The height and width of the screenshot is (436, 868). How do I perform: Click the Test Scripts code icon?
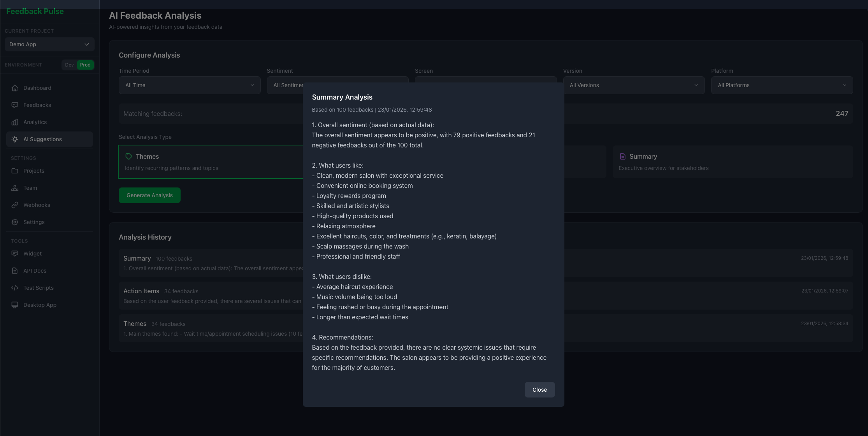click(x=14, y=288)
